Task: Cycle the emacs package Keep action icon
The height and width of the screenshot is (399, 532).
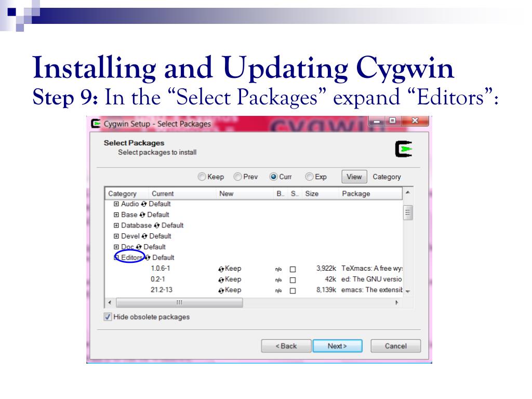Action: (221, 290)
